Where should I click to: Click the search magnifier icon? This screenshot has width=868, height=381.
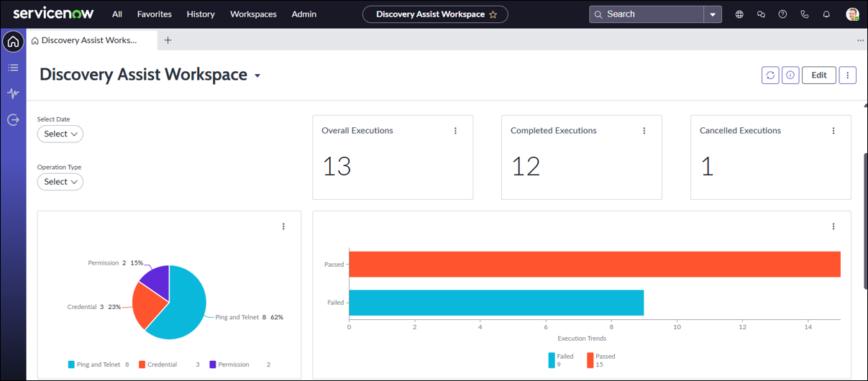[x=598, y=14]
